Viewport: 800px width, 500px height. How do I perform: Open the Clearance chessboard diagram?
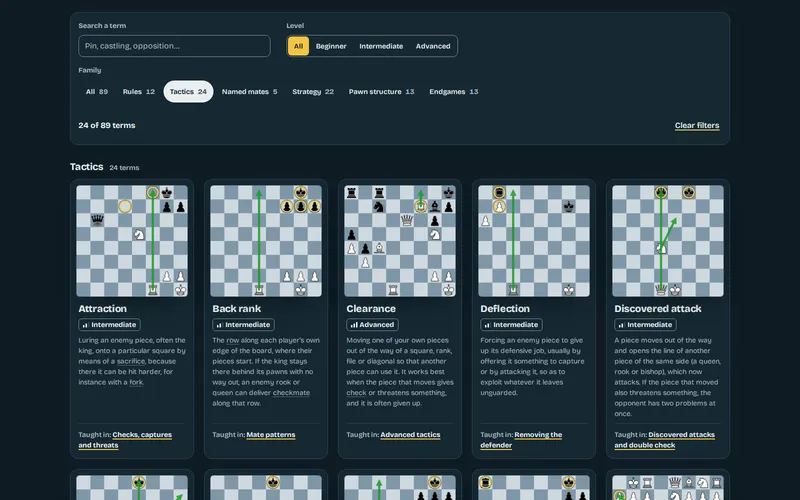[x=400, y=241]
